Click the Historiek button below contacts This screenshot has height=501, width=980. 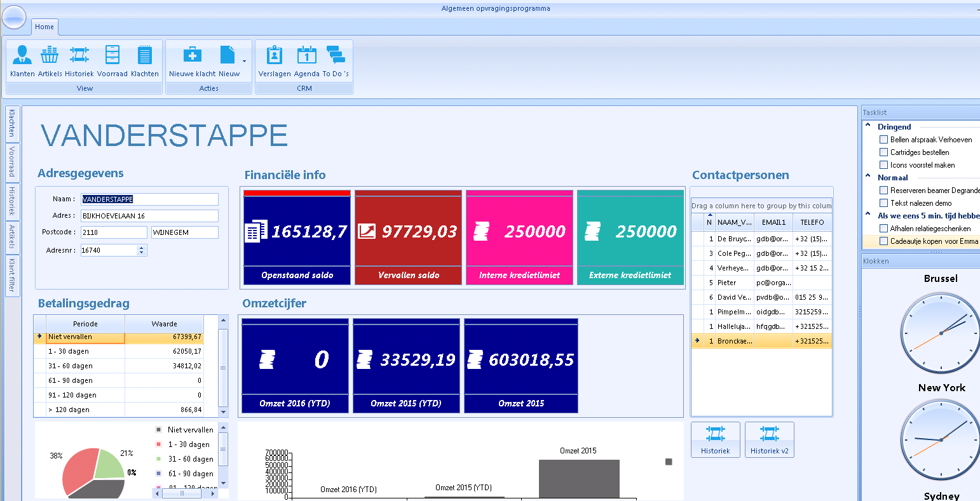(x=716, y=439)
